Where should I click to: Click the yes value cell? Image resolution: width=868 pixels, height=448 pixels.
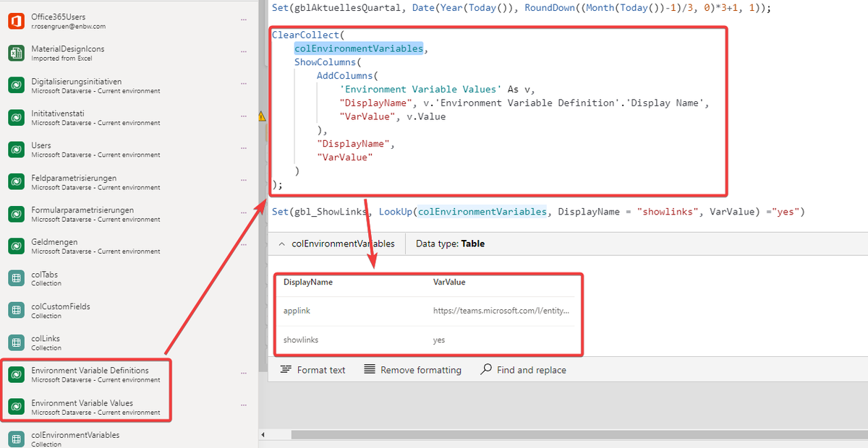pyautogui.click(x=439, y=340)
